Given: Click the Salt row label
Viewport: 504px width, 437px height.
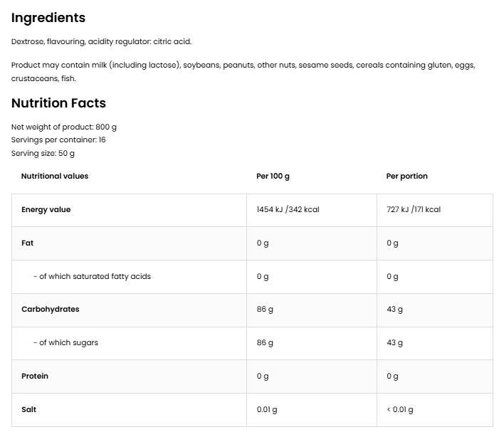Looking at the screenshot, I should tap(28, 409).
